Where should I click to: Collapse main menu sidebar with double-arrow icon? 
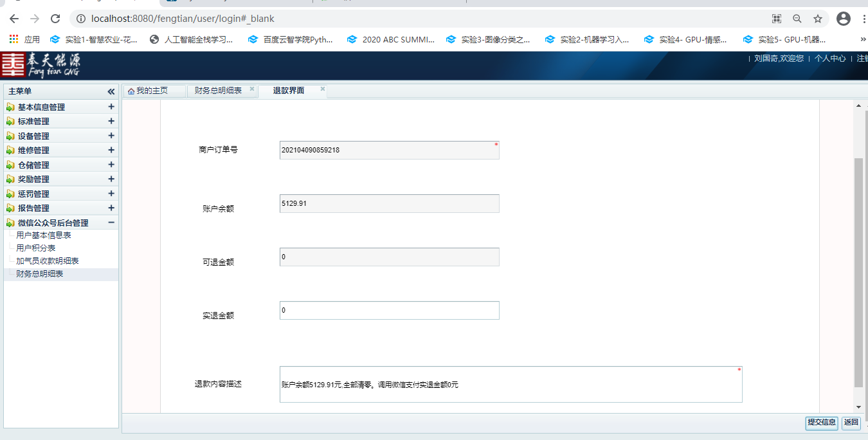pyautogui.click(x=111, y=92)
